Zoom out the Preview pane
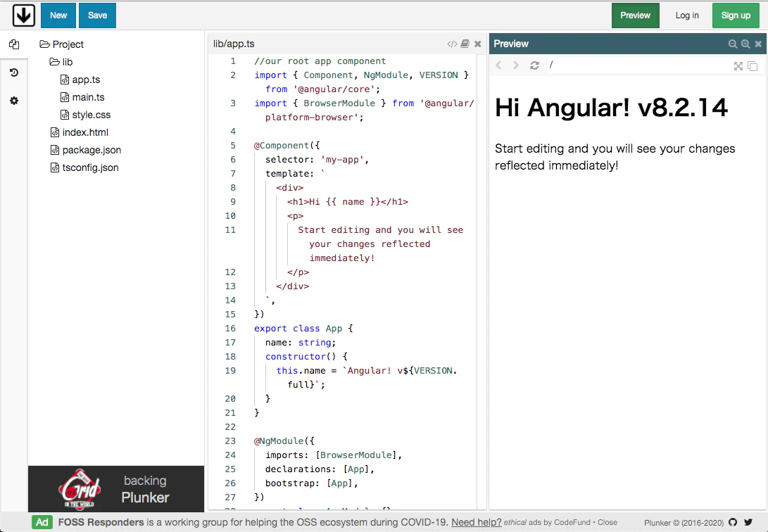This screenshot has width=768, height=532. [733, 44]
